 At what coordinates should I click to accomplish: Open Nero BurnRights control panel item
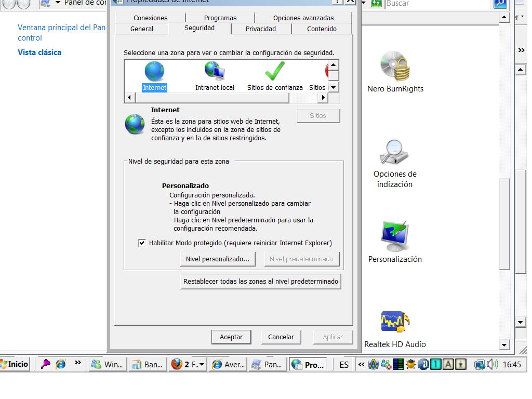pyautogui.click(x=395, y=67)
